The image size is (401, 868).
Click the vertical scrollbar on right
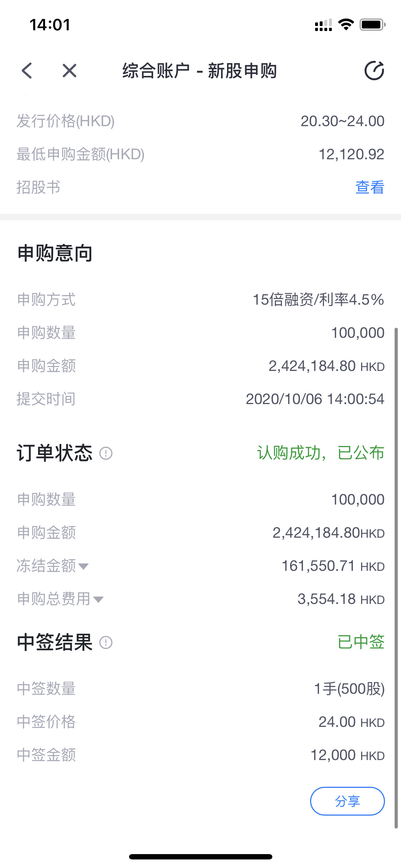[x=396, y=578]
